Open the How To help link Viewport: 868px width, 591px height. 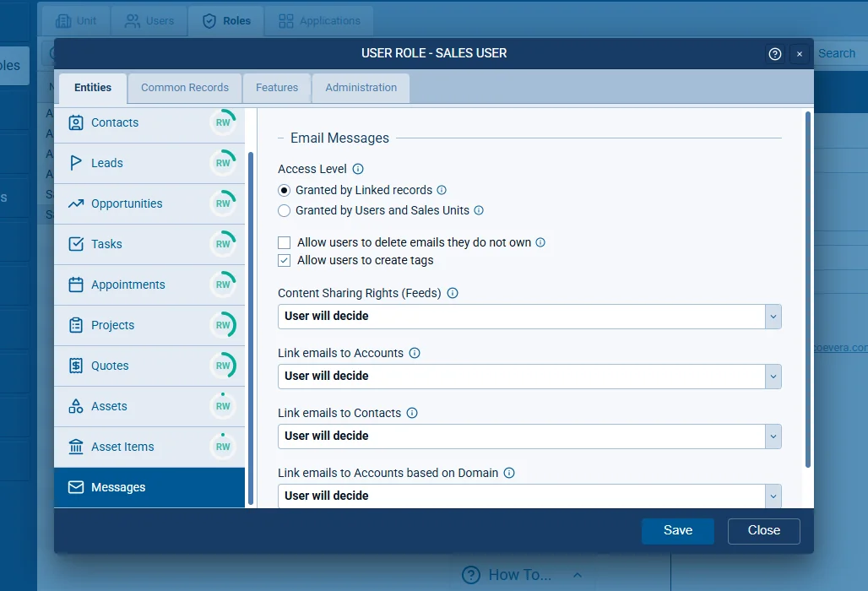point(520,575)
